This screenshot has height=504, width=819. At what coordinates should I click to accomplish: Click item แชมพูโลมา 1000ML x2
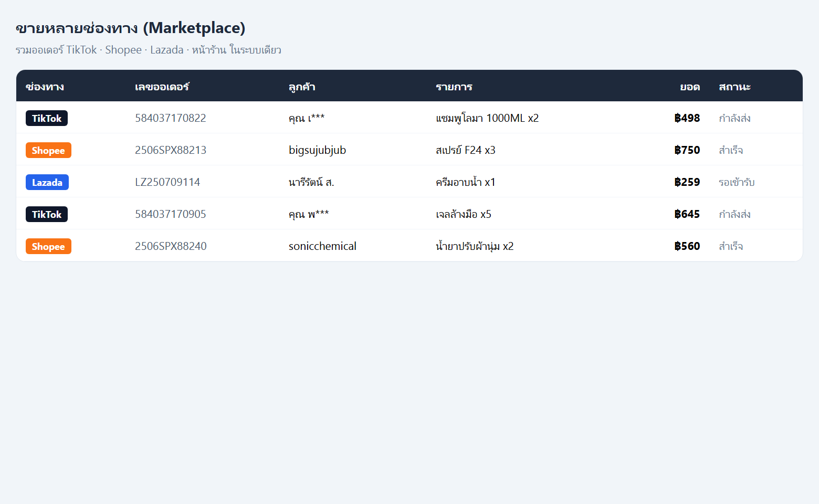click(487, 118)
